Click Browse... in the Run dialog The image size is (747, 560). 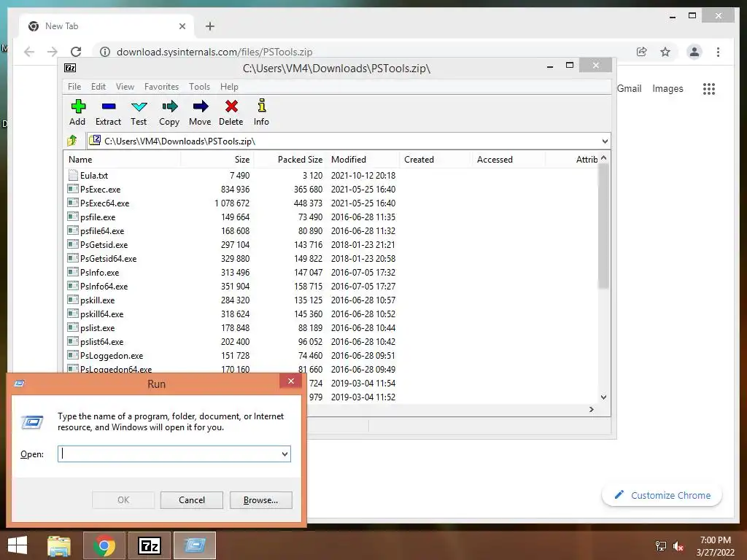click(x=260, y=500)
